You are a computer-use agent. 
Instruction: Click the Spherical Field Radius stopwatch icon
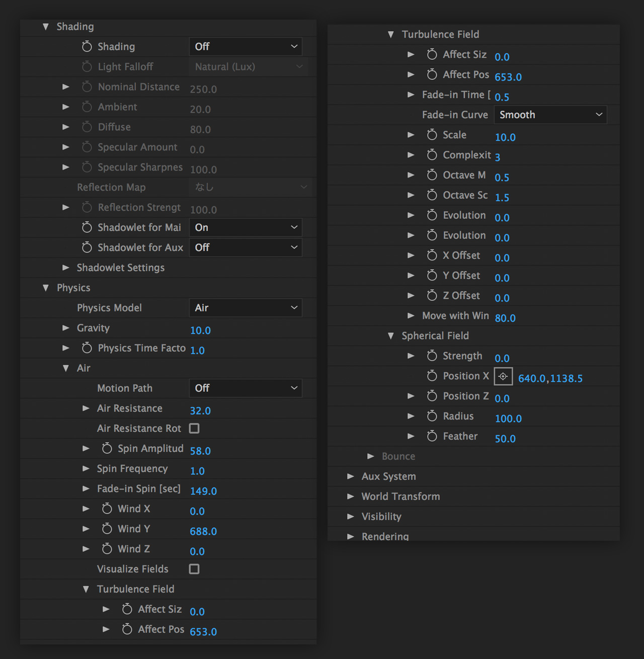tap(432, 416)
